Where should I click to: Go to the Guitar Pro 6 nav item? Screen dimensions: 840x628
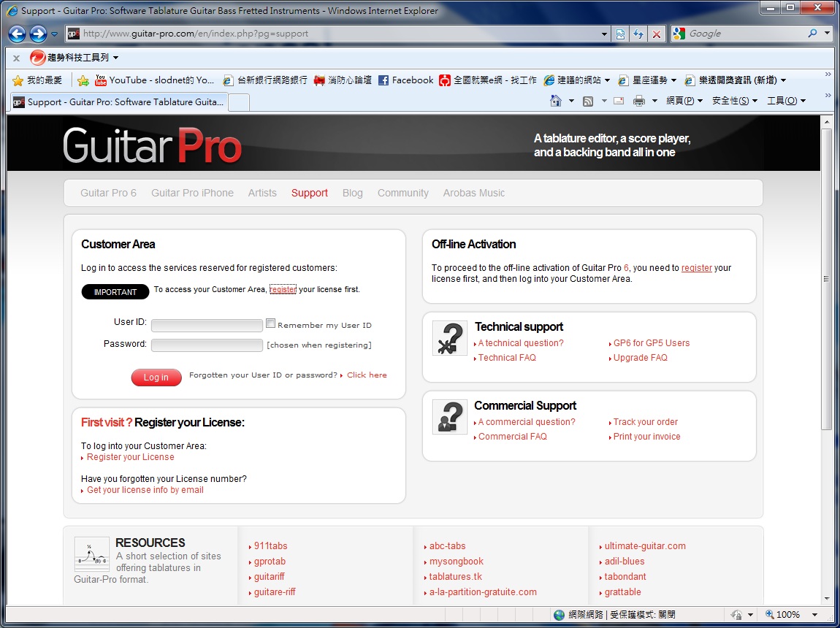[x=108, y=194]
